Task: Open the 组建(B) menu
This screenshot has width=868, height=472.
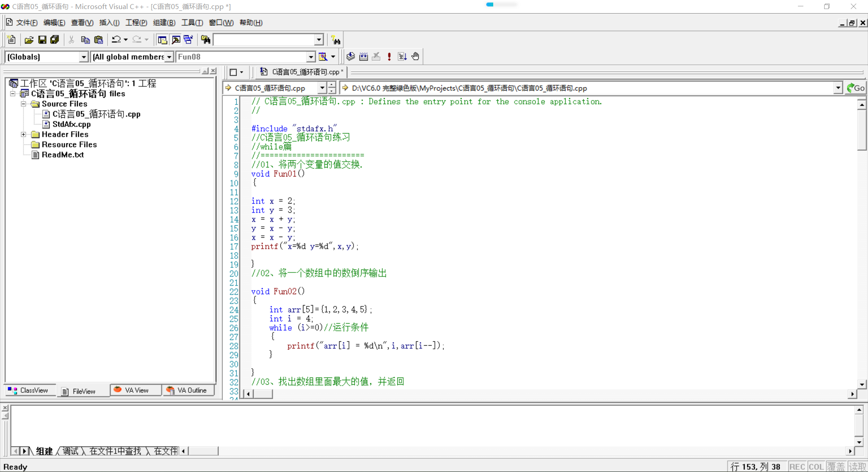Action: click(164, 23)
